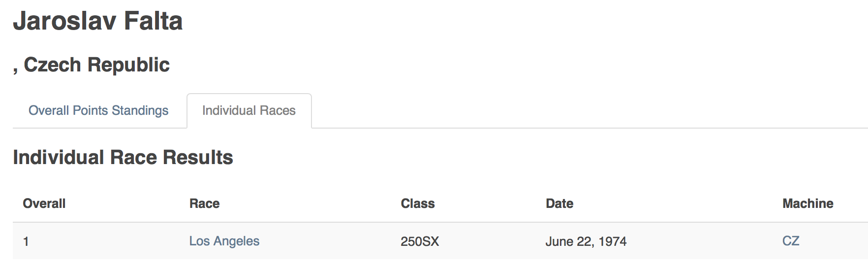Select the Jaroslav Falta page title

(98, 21)
